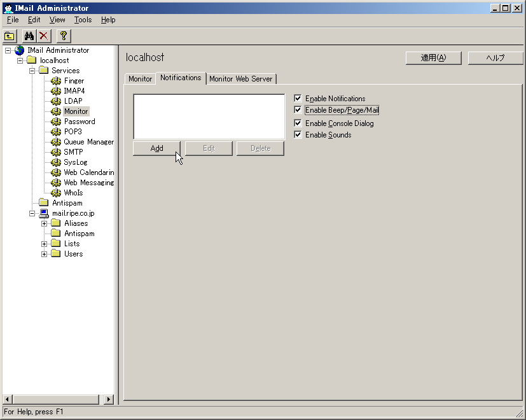The height and width of the screenshot is (420, 526).
Task: Click the Users folder icon
Action: 56,254
